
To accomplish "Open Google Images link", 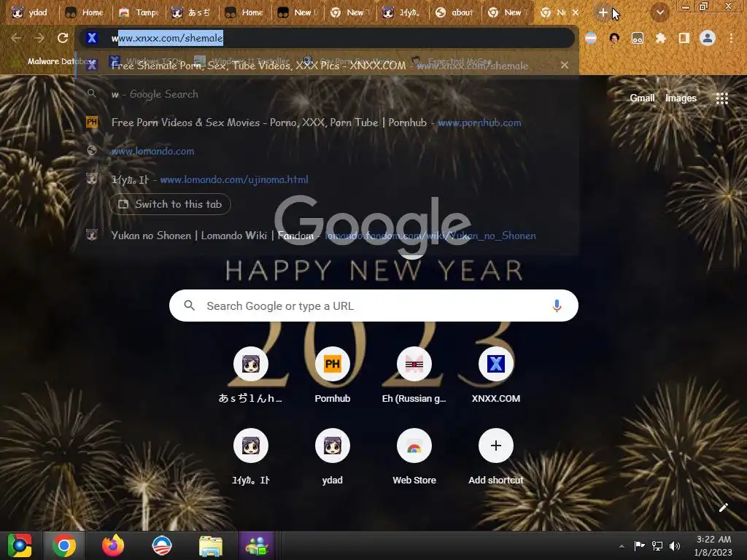I will (x=681, y=98).
